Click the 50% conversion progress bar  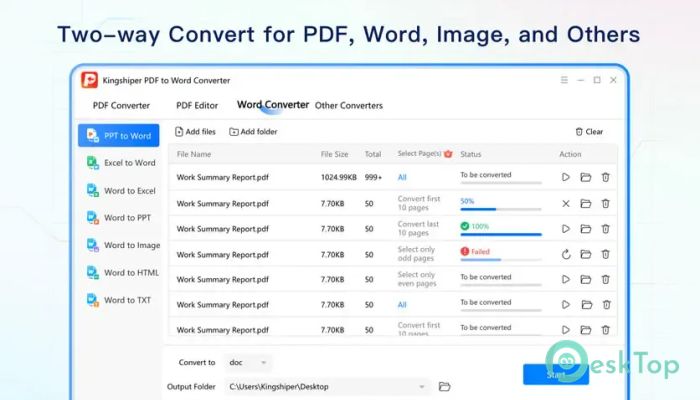[x=501, y=209]
